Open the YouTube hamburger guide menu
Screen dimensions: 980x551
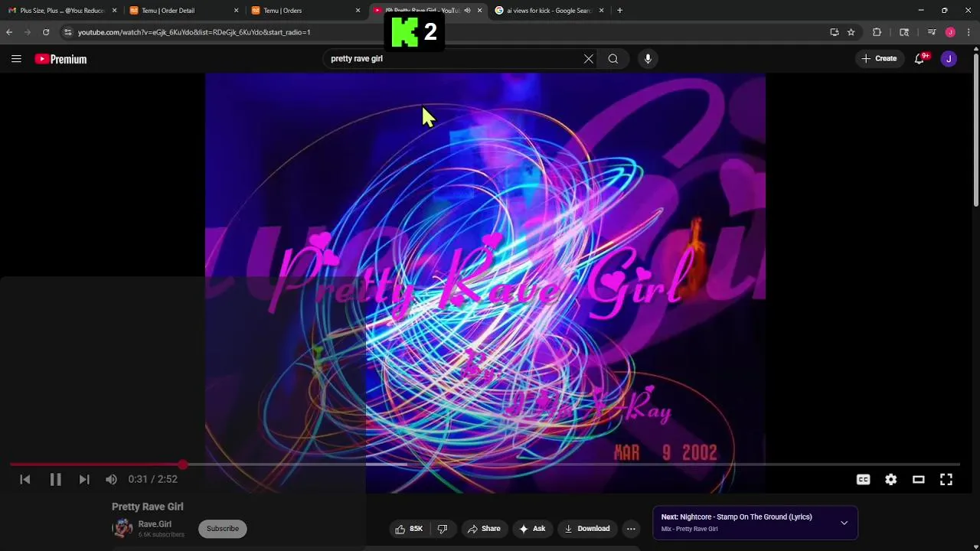[x=16, y=59]
